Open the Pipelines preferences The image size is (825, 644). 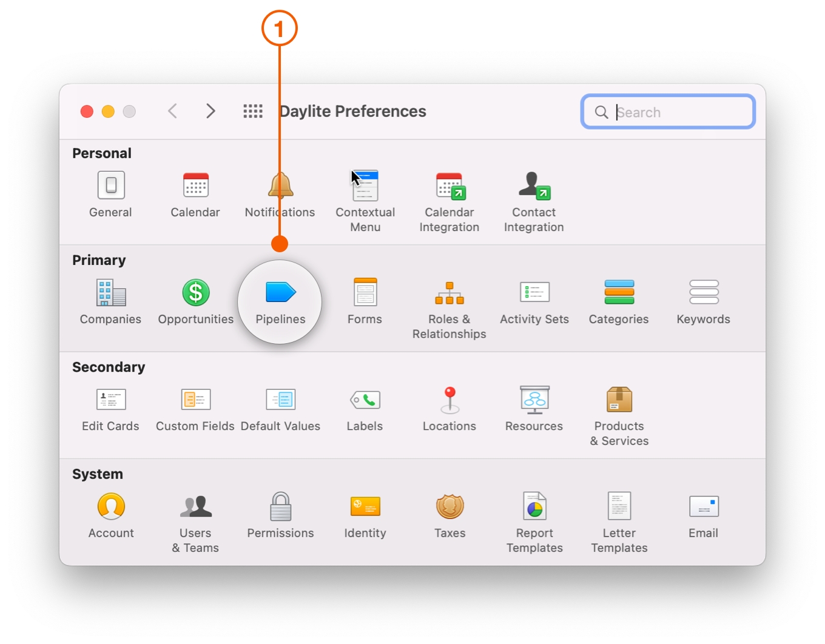tap(280, 300)
